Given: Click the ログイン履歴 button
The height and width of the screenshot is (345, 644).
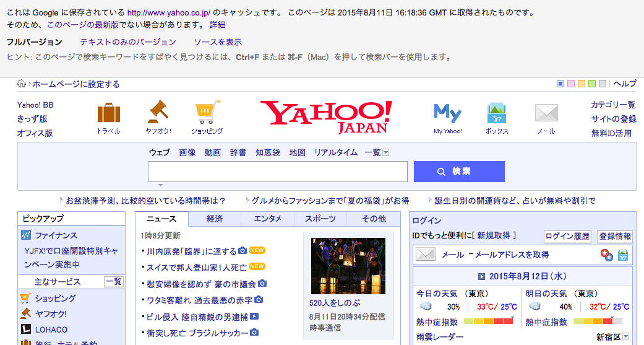Looking at the screenshot, I should [568, 236].
